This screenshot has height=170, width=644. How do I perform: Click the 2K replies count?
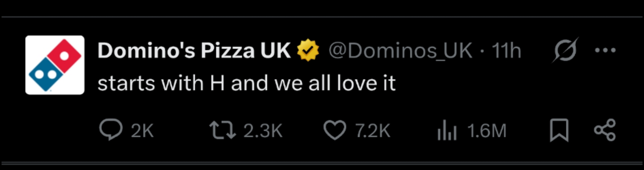pyautogui.click(x=142, y=130)
